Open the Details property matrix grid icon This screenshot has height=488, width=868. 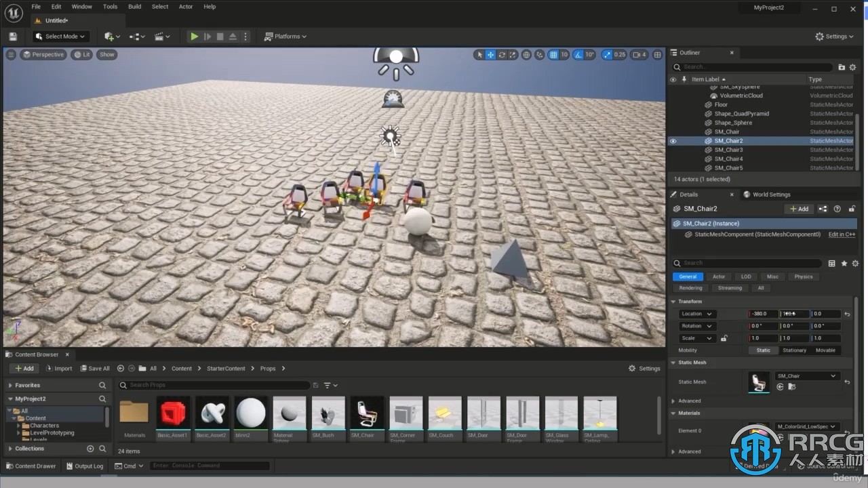[x=832, y=263]
